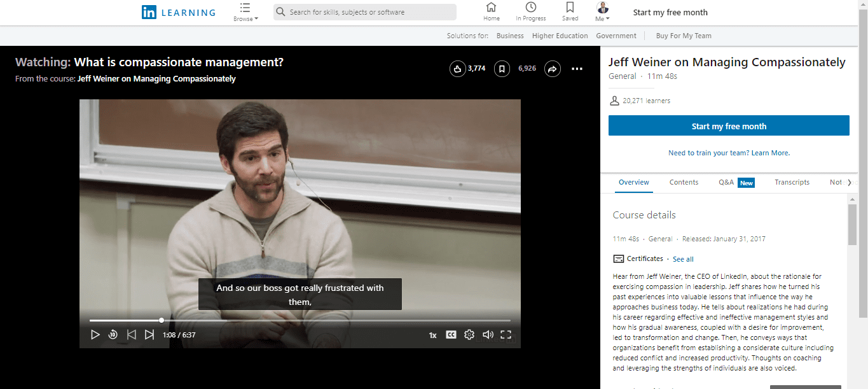Switch to the Contents tab
Viewport: 868px width, 389px height.
684,182
